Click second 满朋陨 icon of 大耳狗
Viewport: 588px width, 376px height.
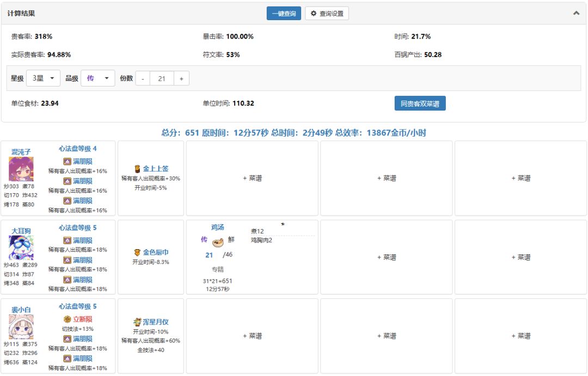point(67,260)
